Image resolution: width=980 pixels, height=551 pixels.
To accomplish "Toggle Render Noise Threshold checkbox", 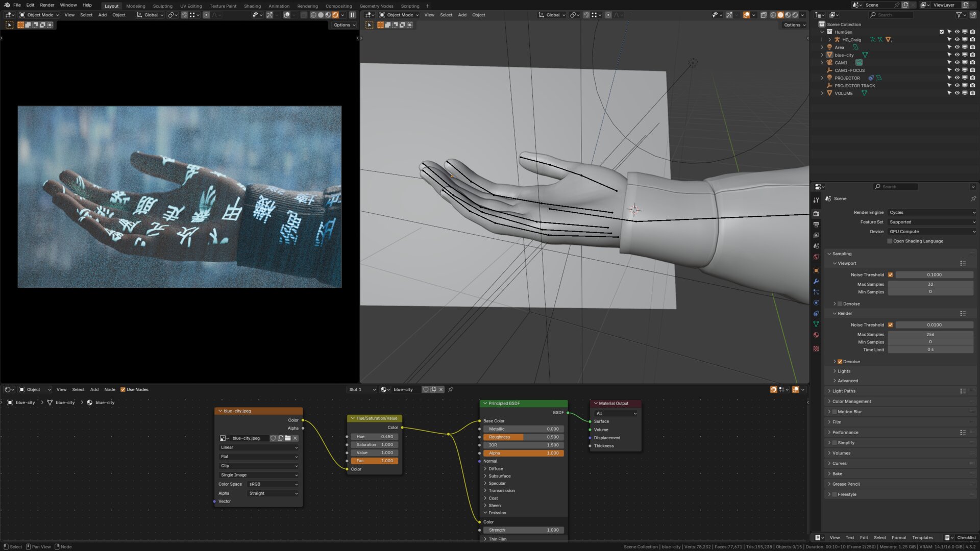I will (x=891, y=324).
